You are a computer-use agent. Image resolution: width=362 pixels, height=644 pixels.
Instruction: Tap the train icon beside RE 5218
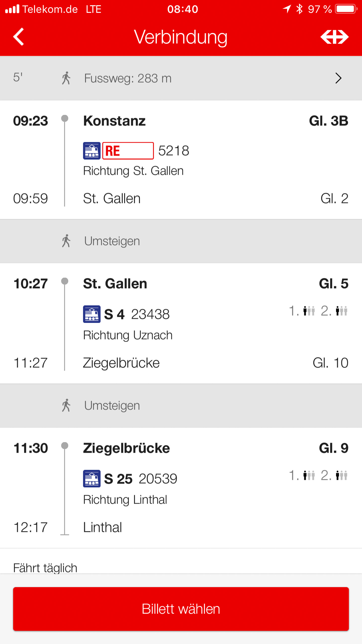[92, 151]
